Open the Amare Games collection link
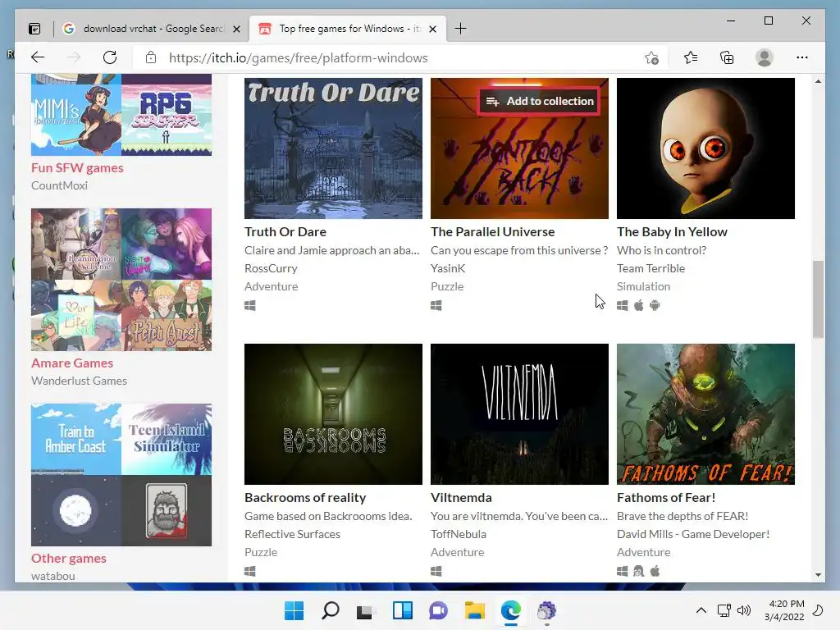This screenshot has width=840, height=630. (72, 363)
